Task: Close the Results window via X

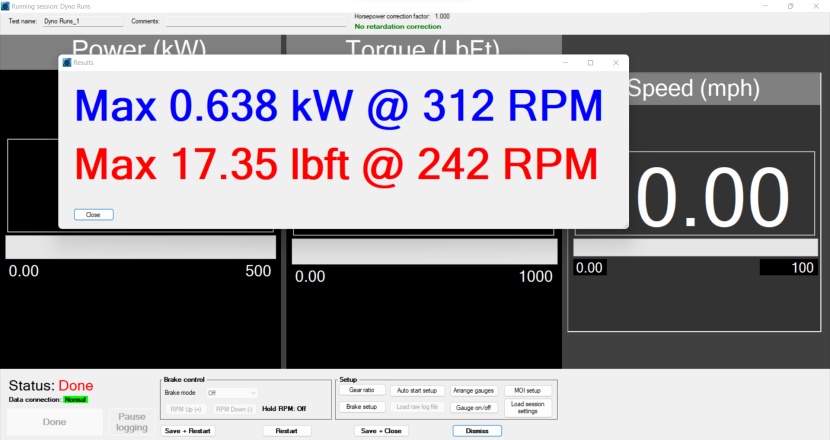Action: (x=616, y=62)
